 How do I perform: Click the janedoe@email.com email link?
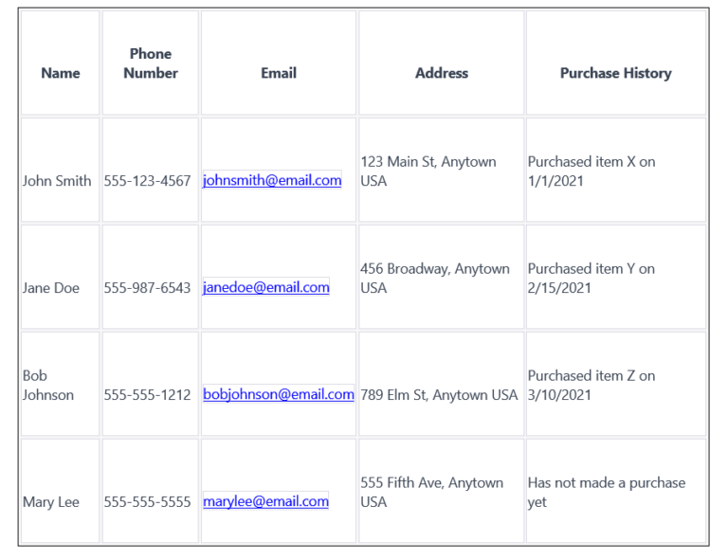tap(266, 288)
